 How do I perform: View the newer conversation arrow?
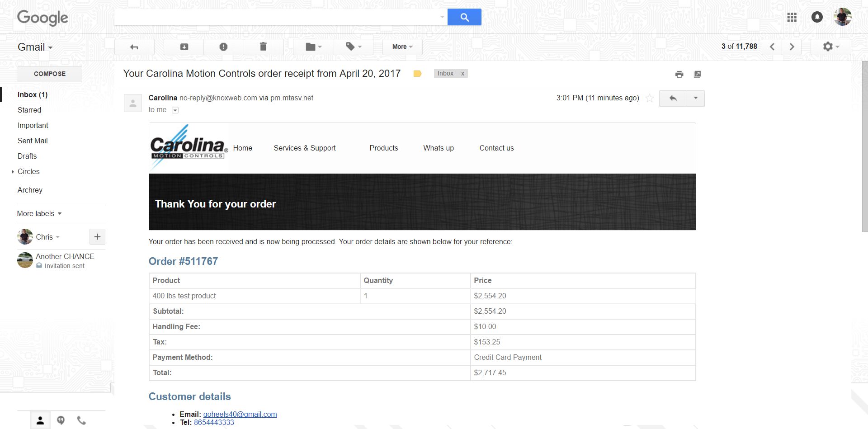[x=772, y=47]
